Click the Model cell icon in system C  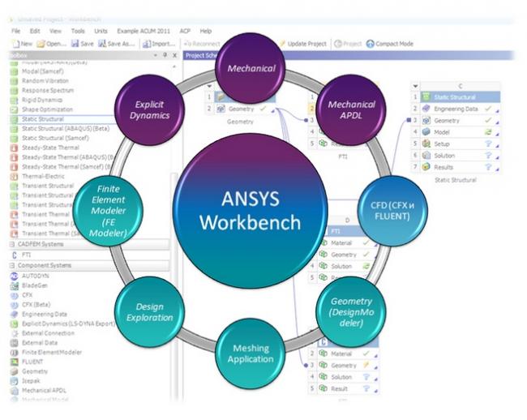tap(426, 132)
